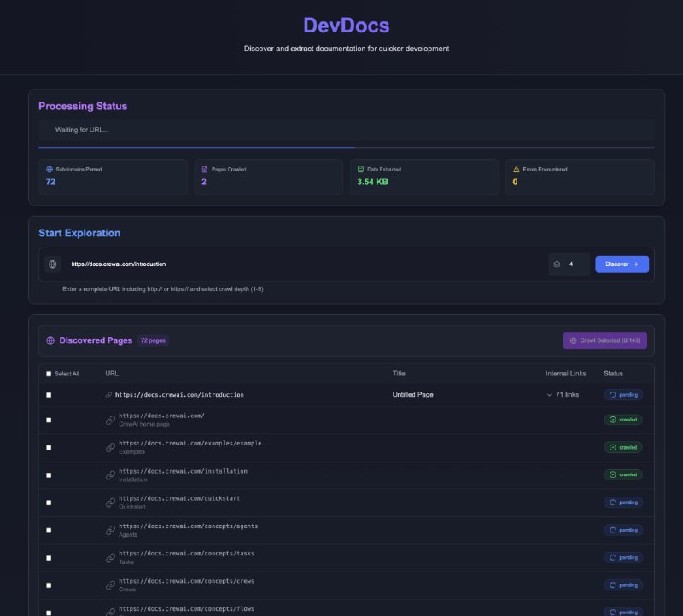Open the crawl depth value selector
The height and width of the screenshot is (616, 683).
pyautogui.click(x=569, y=264)
